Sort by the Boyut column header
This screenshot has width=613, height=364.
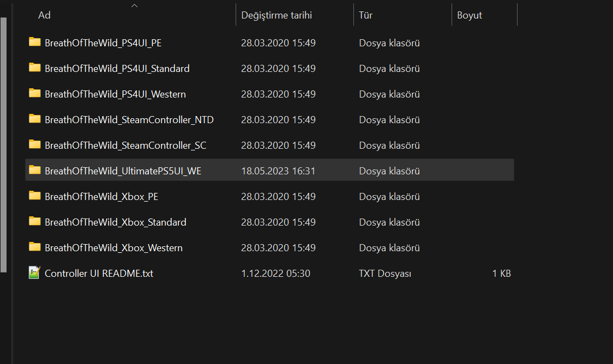[x=470, y=15]
